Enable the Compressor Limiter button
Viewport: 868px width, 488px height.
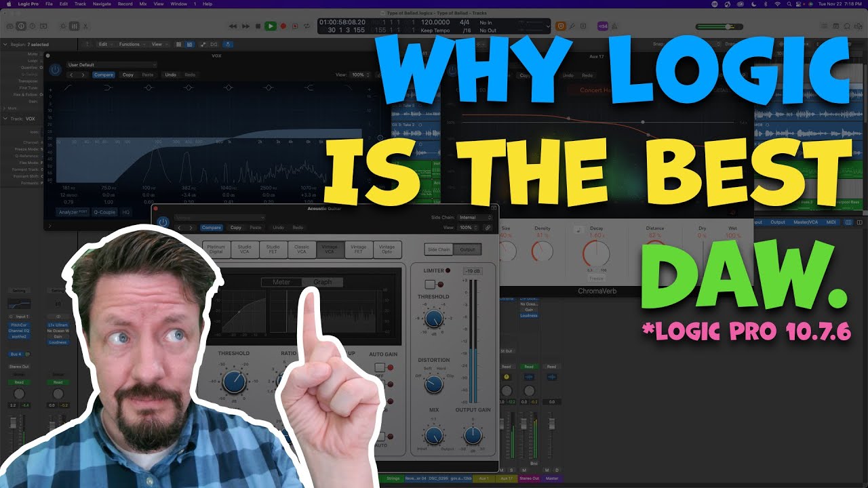(430, 285)
